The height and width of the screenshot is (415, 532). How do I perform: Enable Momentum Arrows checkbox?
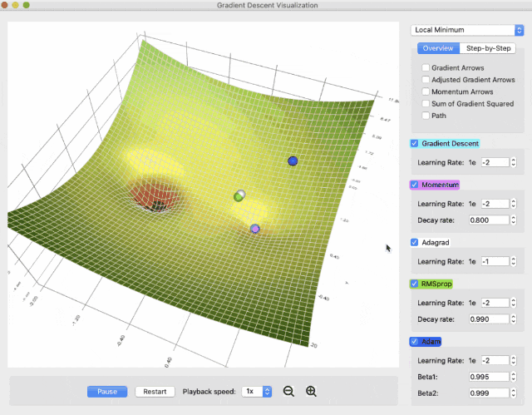pyautogui.click(x=426, y=91)
